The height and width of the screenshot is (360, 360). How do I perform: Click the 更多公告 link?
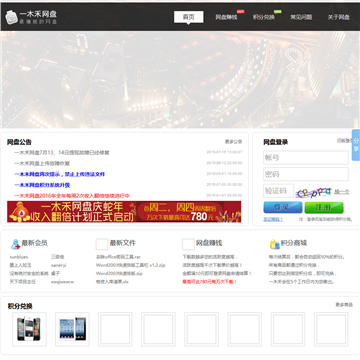pos(233,142)
